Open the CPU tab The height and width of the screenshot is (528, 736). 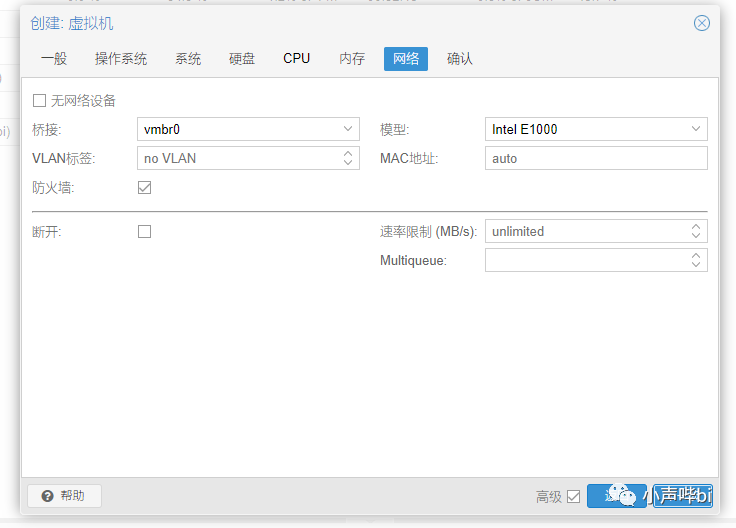[297, 59]
